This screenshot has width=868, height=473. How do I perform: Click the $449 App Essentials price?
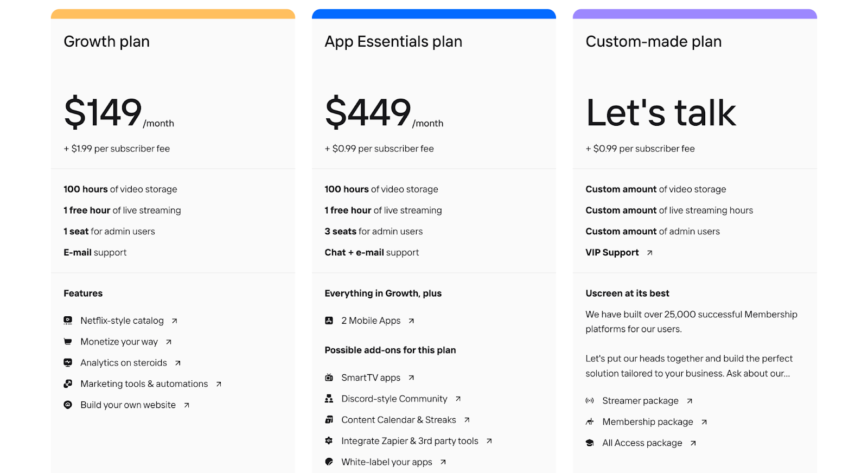pyautogui.click(x=367, y=112)
